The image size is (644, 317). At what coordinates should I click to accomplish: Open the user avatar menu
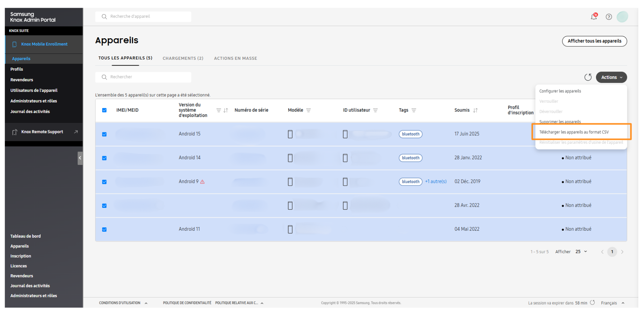coord(622,17)
